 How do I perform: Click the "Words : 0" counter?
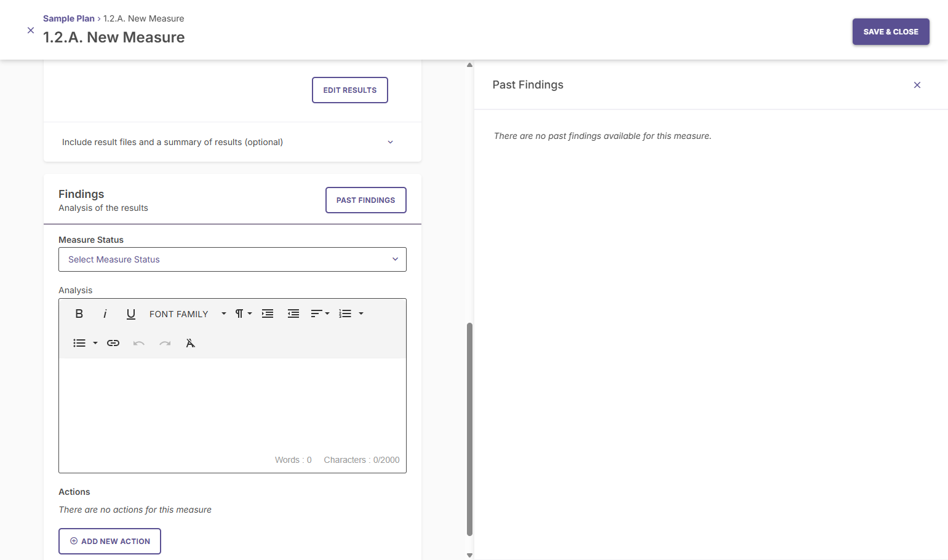coord(293,460)
